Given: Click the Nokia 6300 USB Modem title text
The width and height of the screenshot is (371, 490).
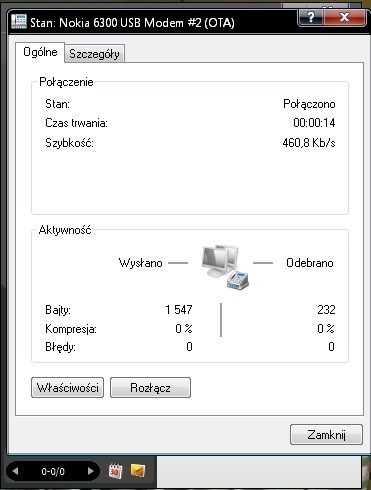Looking at the screenshot, I should [132, 23].
